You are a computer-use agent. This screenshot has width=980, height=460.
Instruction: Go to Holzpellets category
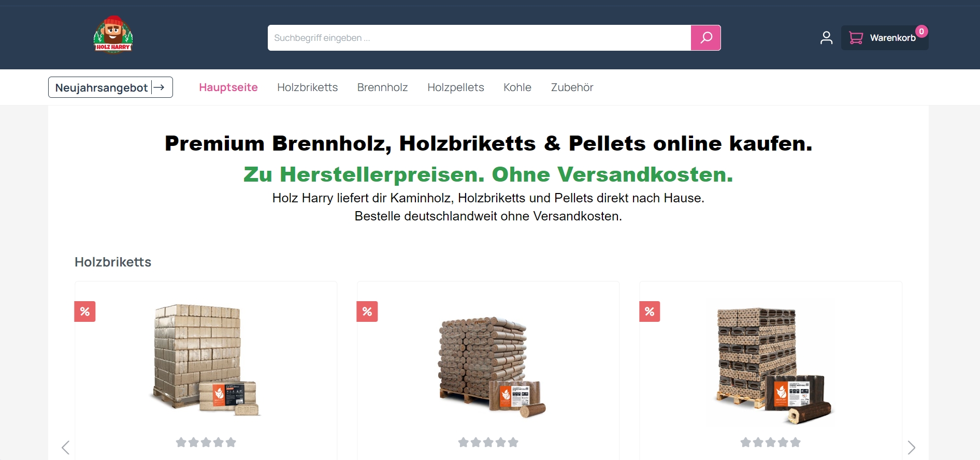tap(456, 87)
